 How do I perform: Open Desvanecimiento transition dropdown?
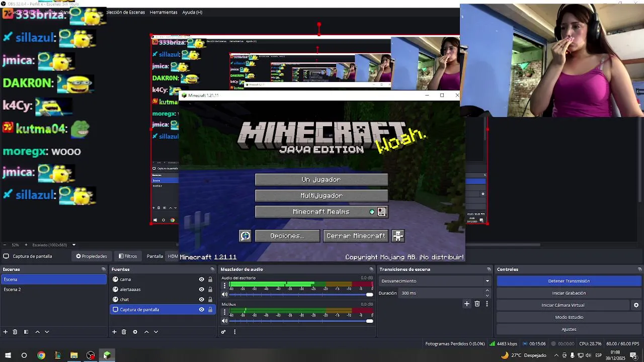435,281
